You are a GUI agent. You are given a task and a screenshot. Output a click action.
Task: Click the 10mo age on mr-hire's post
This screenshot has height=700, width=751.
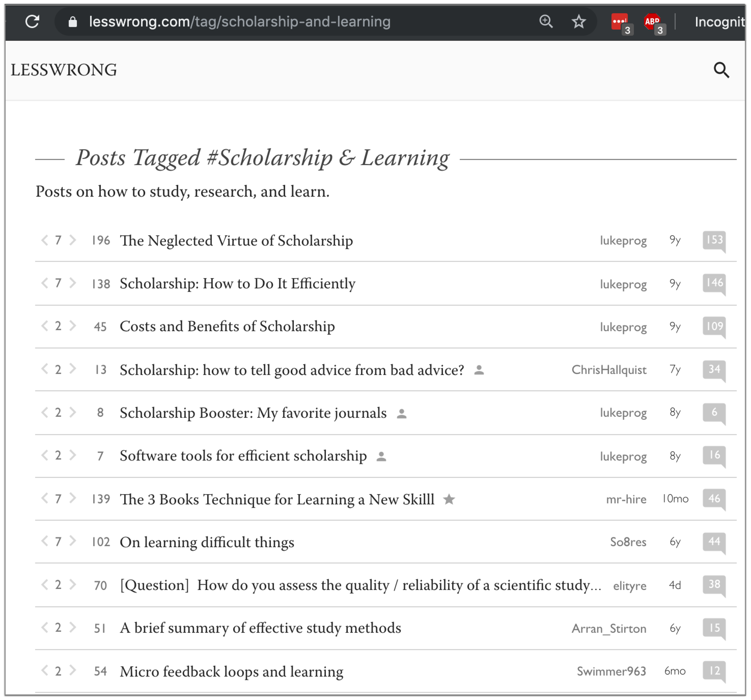(x=675, y=499)
